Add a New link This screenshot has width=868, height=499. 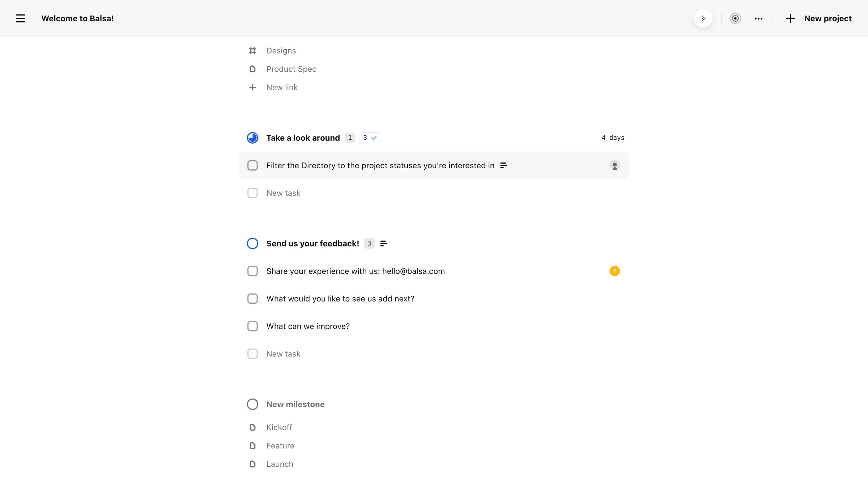coord(282,87)
